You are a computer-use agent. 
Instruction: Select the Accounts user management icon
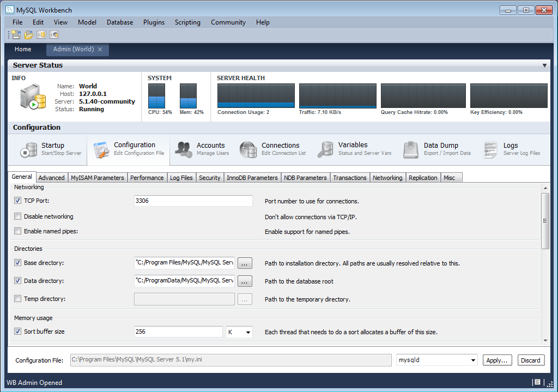click(x=183, y=148)
